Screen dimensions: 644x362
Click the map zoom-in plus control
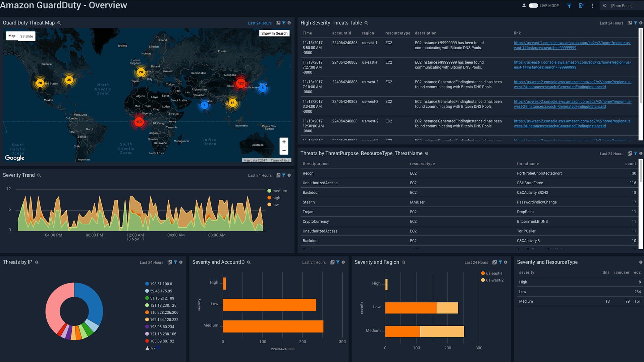(284, 141)
